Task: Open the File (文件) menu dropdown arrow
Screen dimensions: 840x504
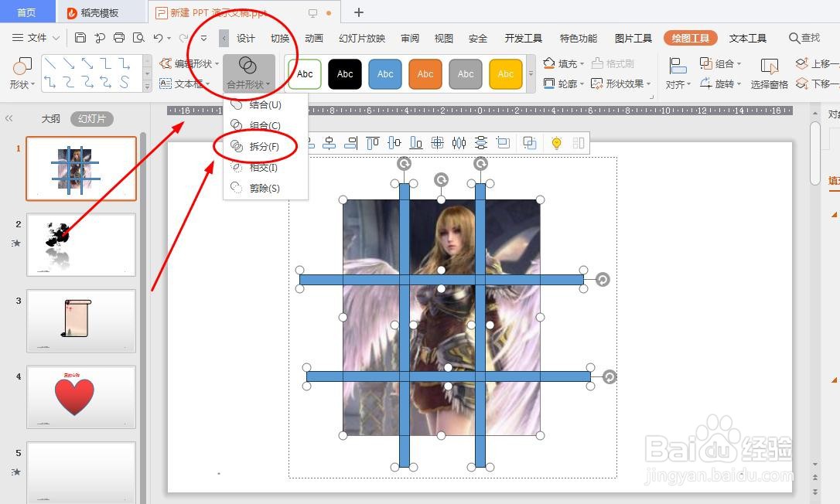Action: (x=56, y=38)
